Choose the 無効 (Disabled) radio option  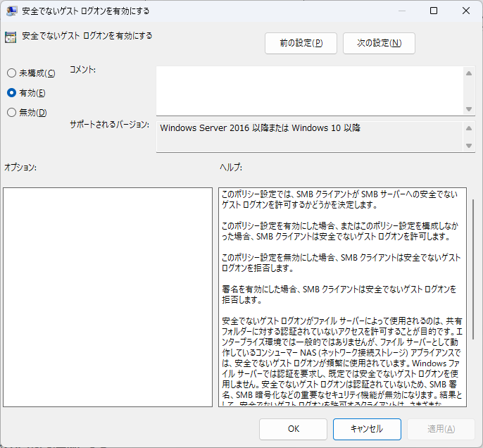pos(11,112)
